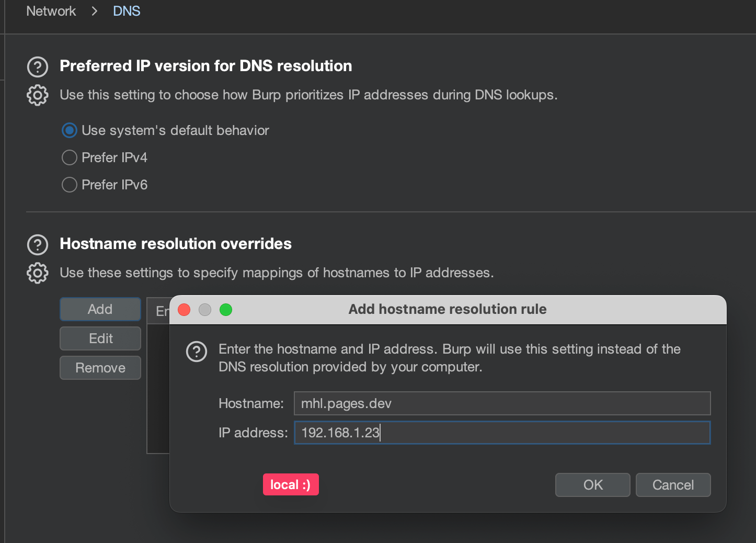Click the help icon inside the Add hostname dialog

pos(197,352)
